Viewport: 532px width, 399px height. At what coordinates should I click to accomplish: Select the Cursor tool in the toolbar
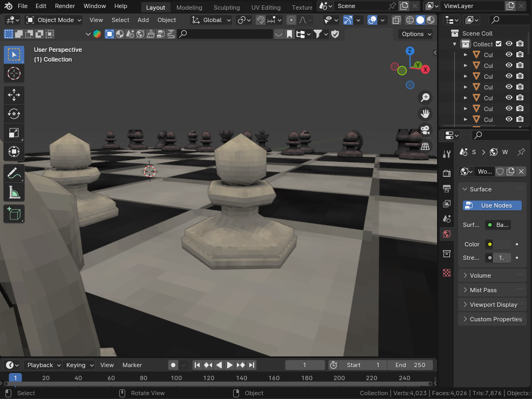(14, 73)
